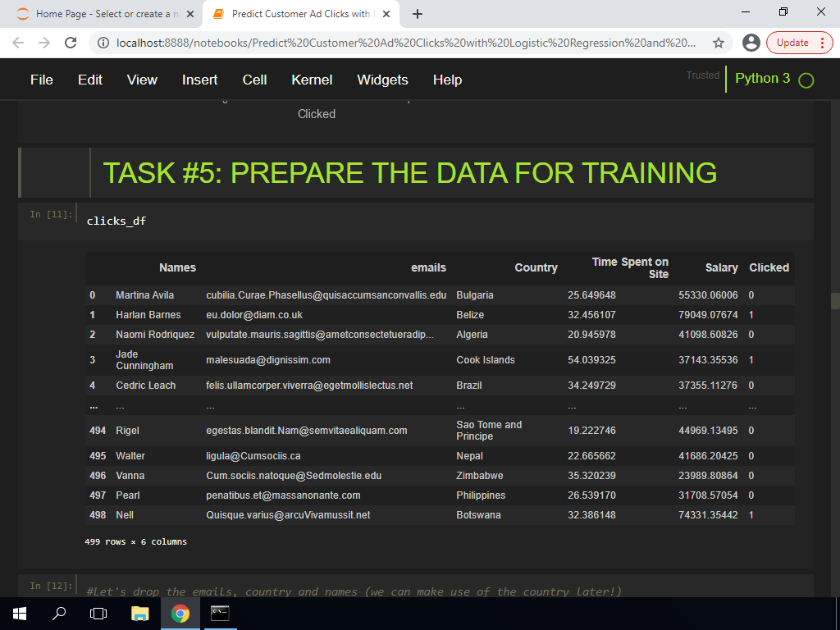The width and height of the screenshot is (840, 630).
Task: Click the vertical scrollbar thumb on the page
Action: (835, 301)
